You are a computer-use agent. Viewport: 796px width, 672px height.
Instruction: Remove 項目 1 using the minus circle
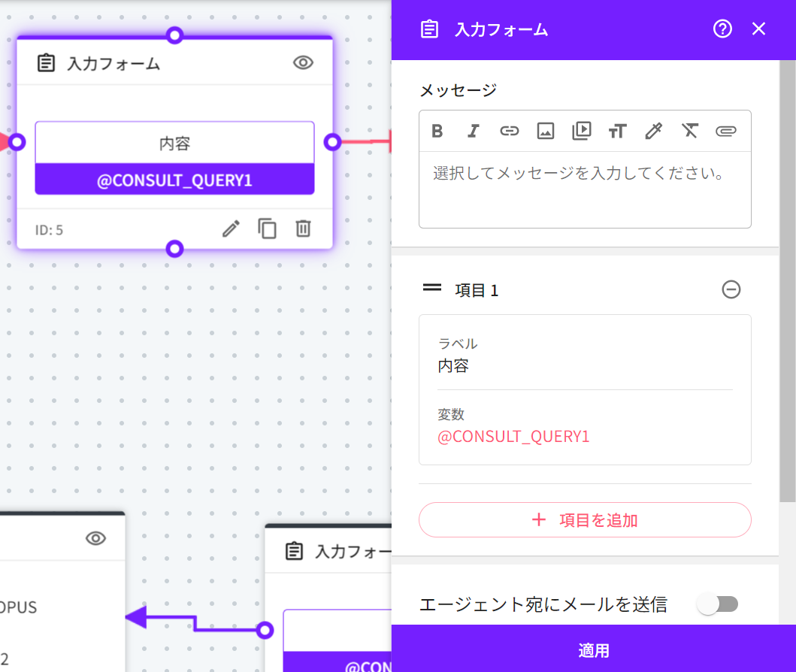tap(731, 289)
